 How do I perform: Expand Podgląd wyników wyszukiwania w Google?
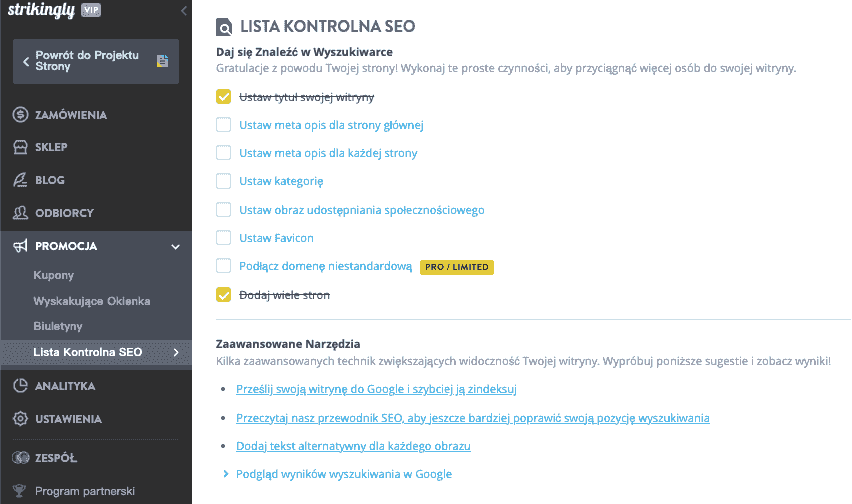click(343, 474)
